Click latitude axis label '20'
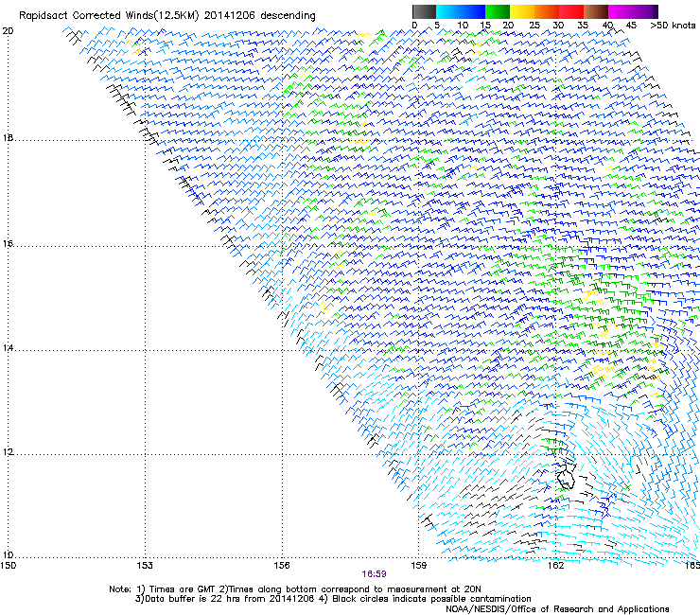The width and height of the screenshot is (700, 615). (8, 31)
